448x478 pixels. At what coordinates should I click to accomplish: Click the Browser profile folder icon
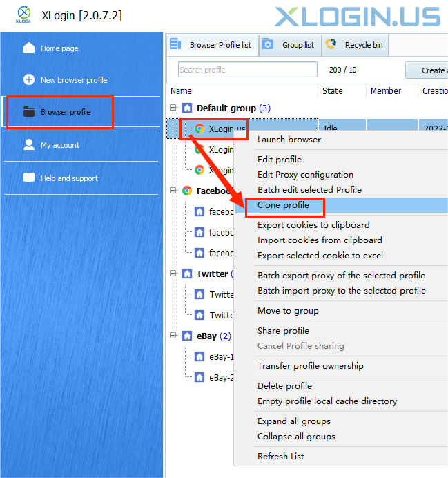(x=29, y=112)
